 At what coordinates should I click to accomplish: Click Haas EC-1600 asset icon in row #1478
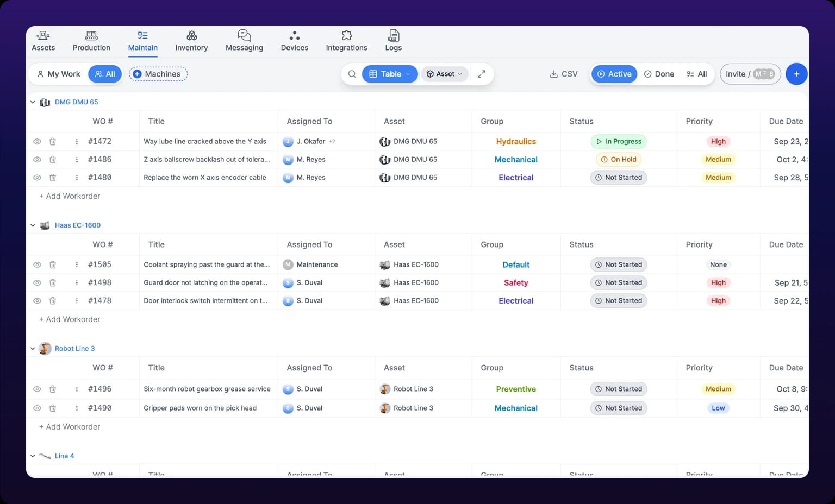point(385,300)
